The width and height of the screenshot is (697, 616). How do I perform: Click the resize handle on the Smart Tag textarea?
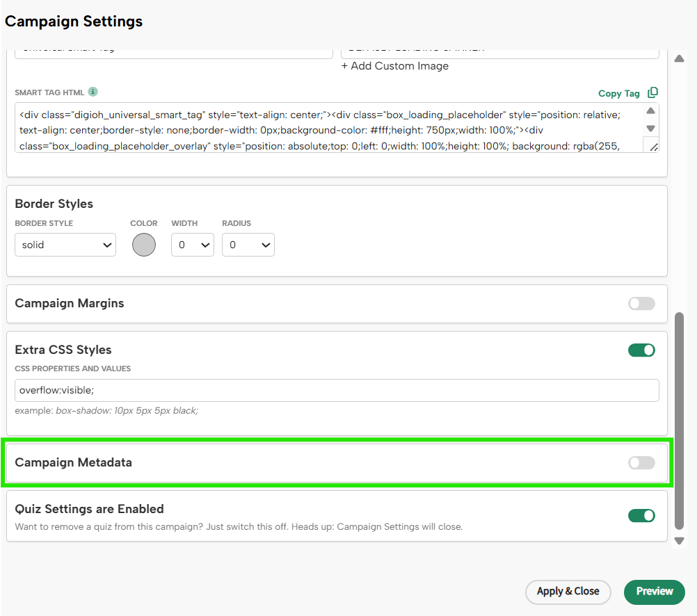point(652,145)
